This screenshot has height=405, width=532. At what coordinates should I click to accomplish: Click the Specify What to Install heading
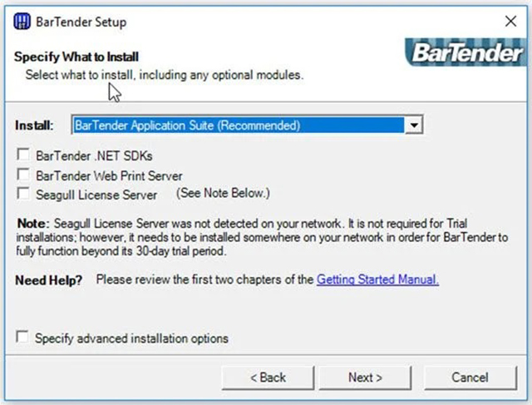[x=76, y=57]
